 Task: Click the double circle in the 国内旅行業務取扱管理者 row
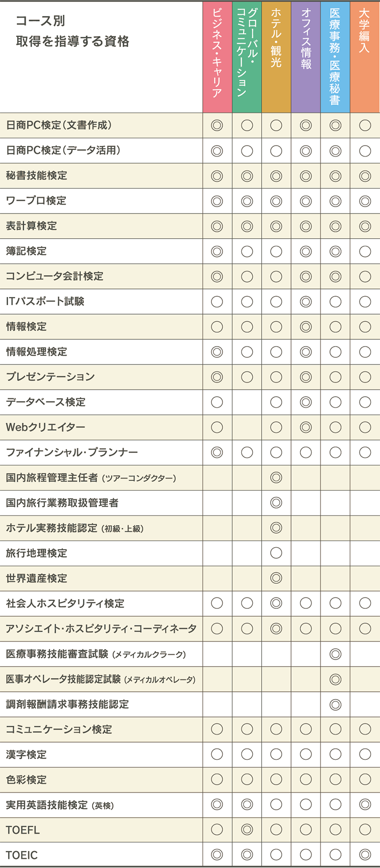pos(276,503)
